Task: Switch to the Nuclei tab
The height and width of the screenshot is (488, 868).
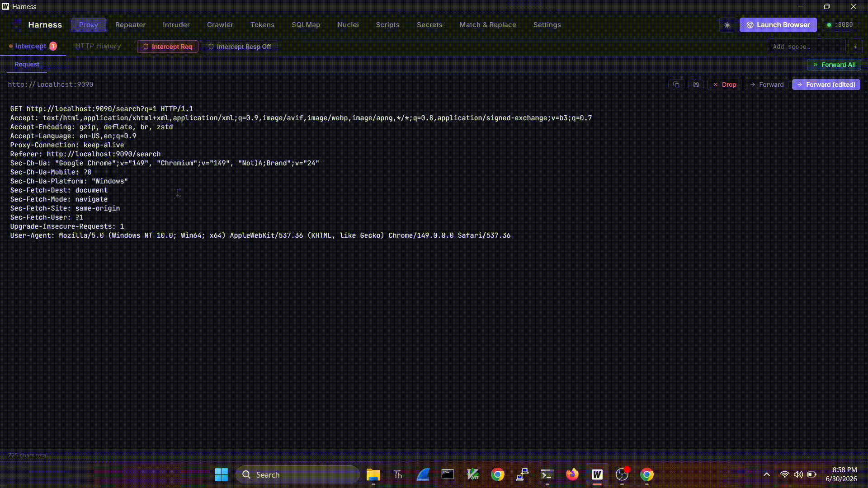Action: (348, 25)
